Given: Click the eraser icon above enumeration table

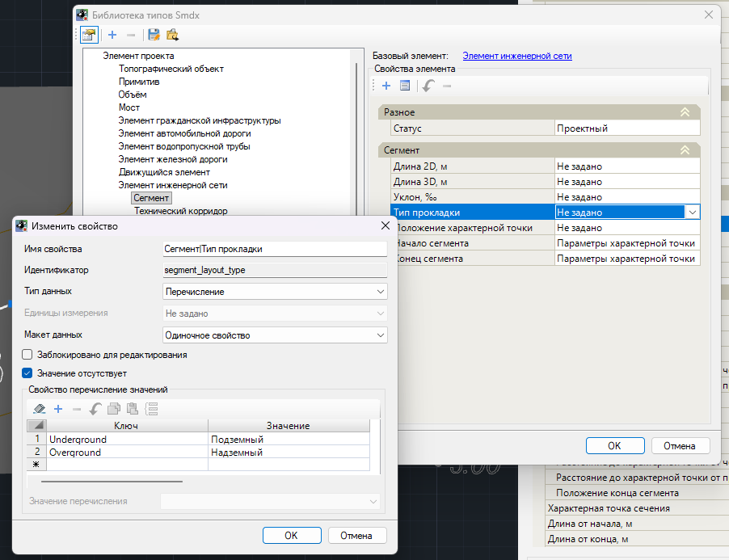Looking at the screenshot, I should 38,409.
